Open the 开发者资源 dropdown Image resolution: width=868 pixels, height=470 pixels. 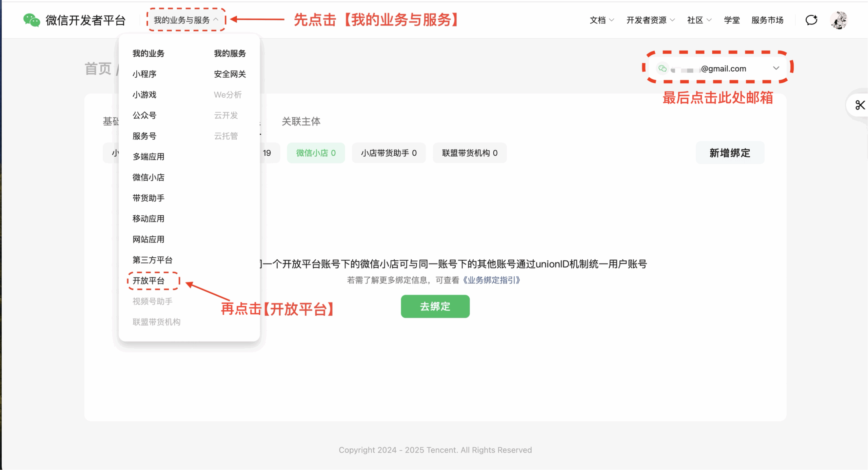(650, 20)
